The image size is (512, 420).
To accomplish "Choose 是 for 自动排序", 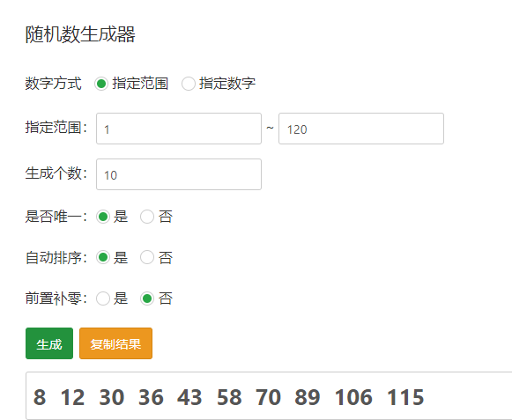I will (x=103, y=257).
